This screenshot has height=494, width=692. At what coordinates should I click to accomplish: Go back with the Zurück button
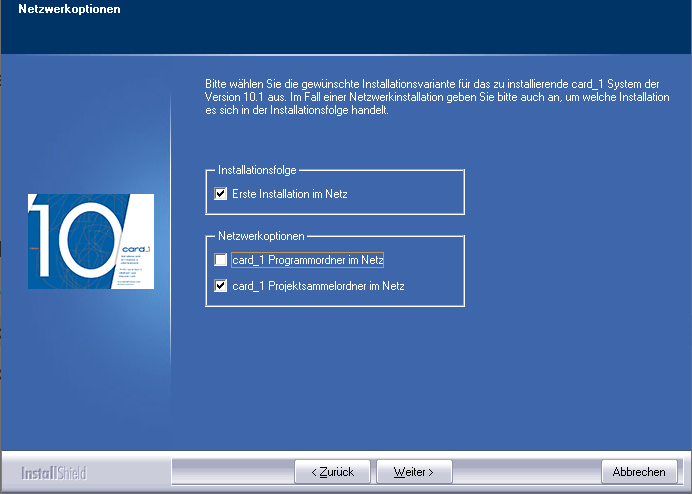coord(332,471)
